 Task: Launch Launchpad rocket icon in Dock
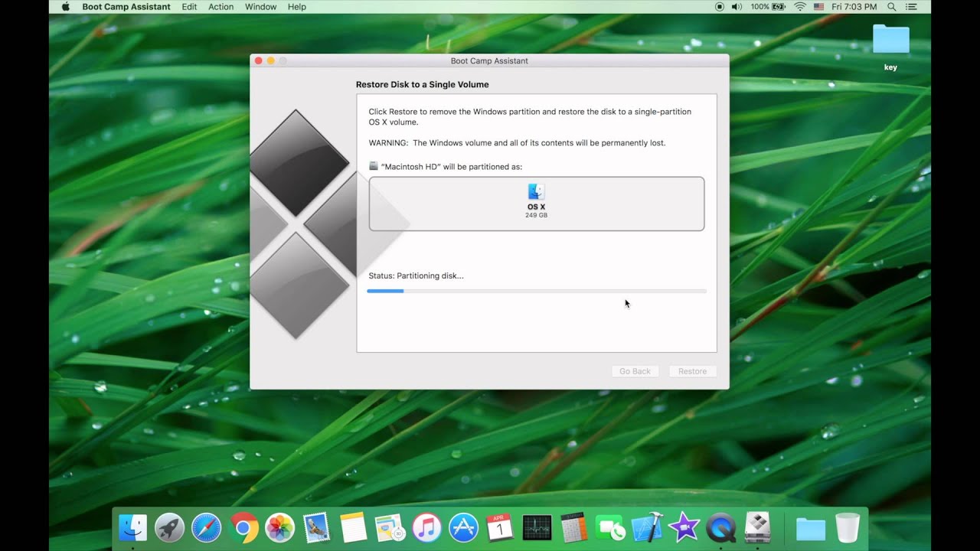[x=169, y=528]
